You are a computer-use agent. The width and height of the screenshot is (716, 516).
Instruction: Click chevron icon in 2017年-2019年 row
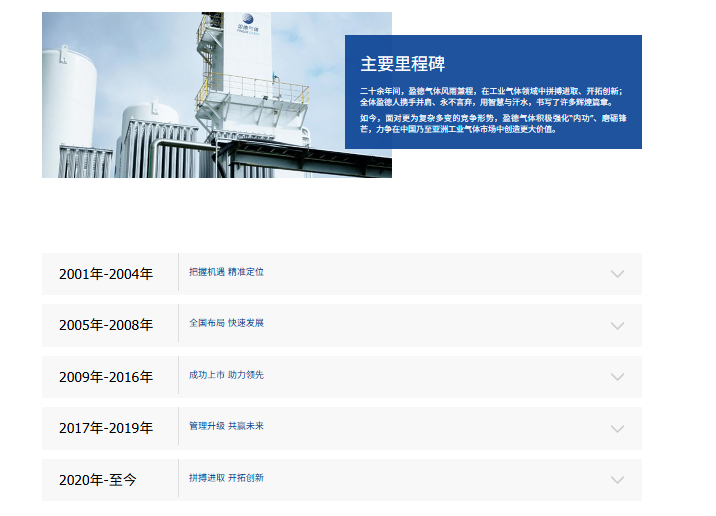[x=617, y=429]
